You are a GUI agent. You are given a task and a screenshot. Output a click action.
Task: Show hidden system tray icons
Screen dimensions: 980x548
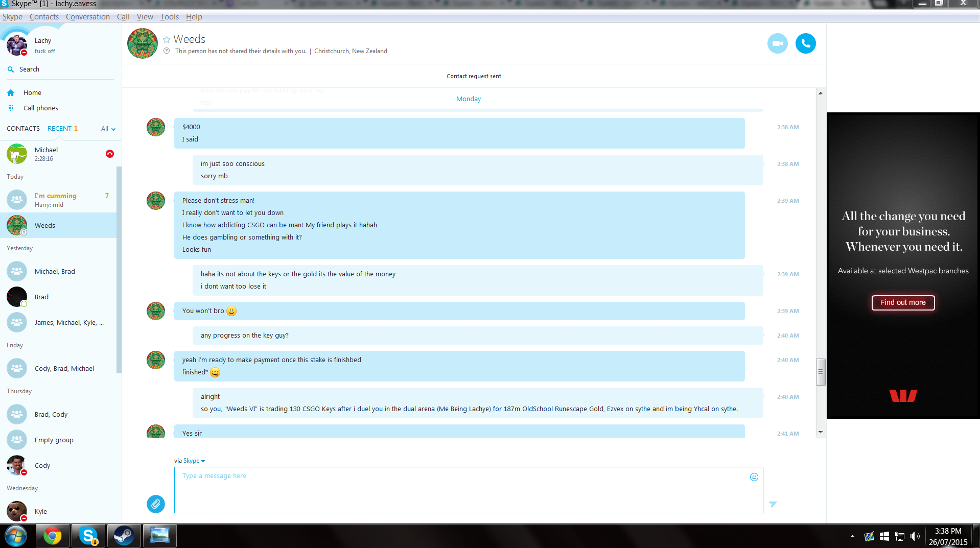click(852, 536)
